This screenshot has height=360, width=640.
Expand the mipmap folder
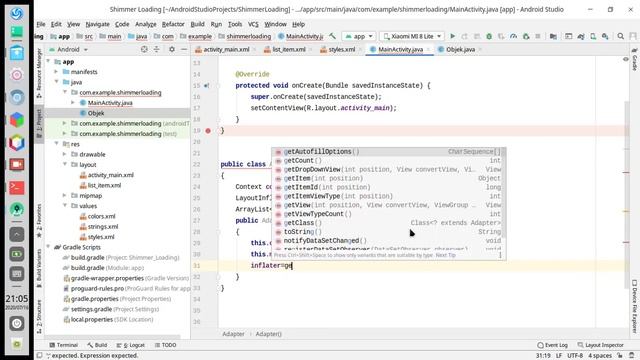(64, 196)
